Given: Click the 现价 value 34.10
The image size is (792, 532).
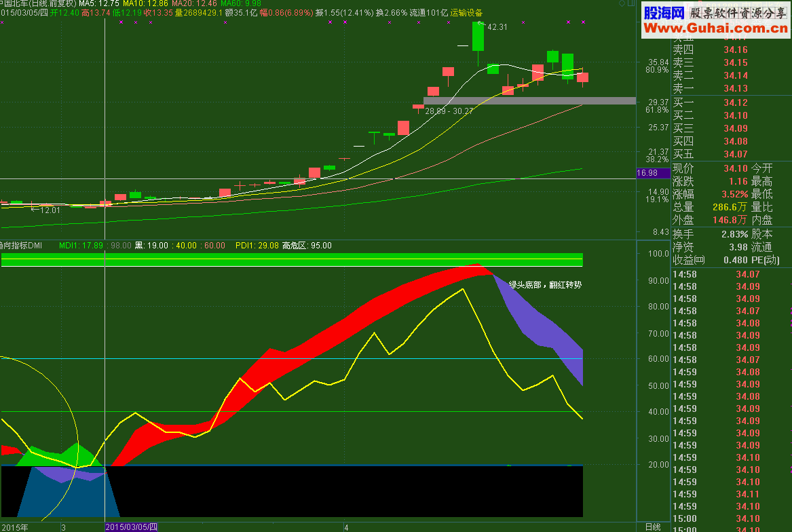Looking at the screenshot, I should 736,168.
